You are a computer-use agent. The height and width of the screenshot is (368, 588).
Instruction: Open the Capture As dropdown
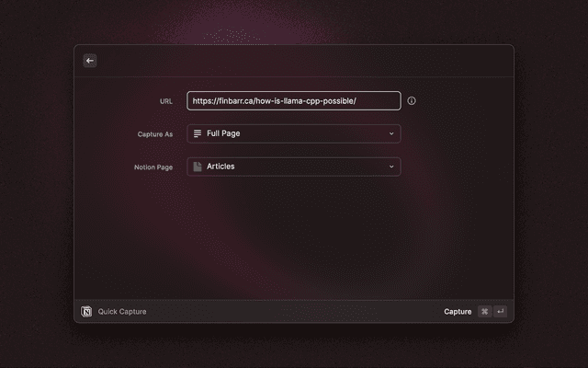(x=294, y=133)
